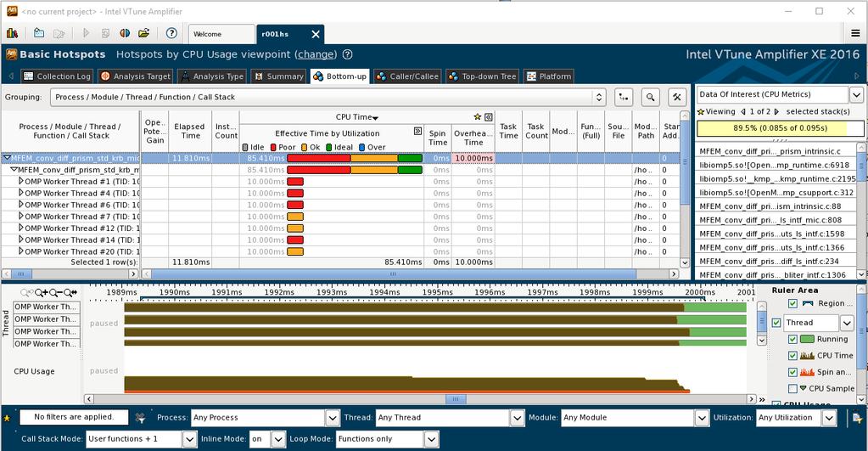868x451 pixels.
Task: Click the clear filters funnel icon
Action: tap(140, 418)
